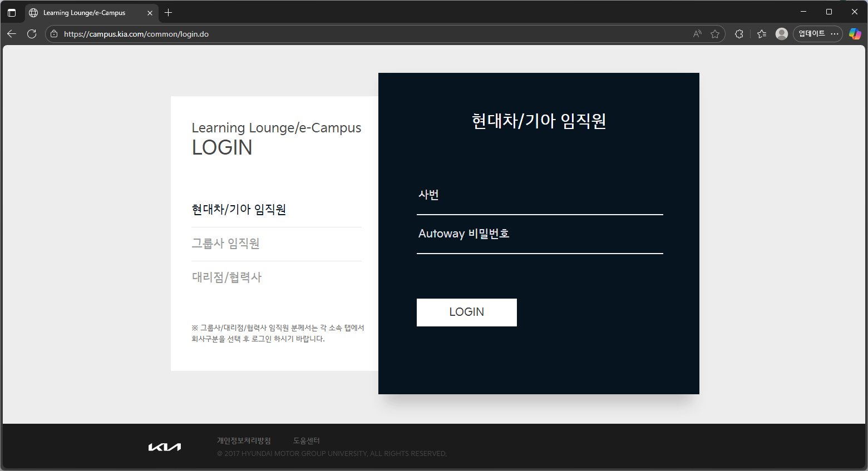Click the site security icon in address bar

click(x=53, y=34)
